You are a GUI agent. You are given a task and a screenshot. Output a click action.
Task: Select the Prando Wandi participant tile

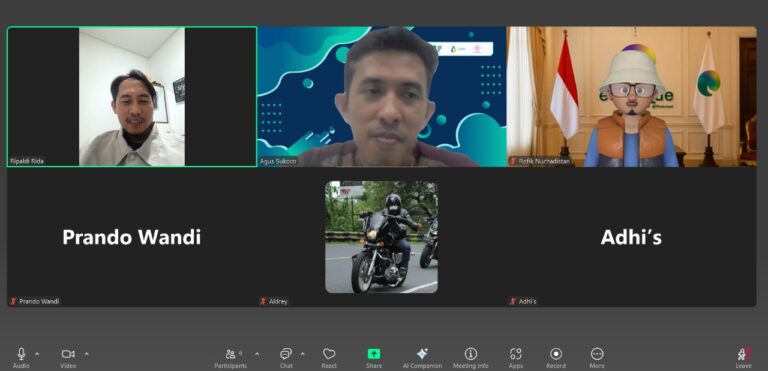pos(132,237)
